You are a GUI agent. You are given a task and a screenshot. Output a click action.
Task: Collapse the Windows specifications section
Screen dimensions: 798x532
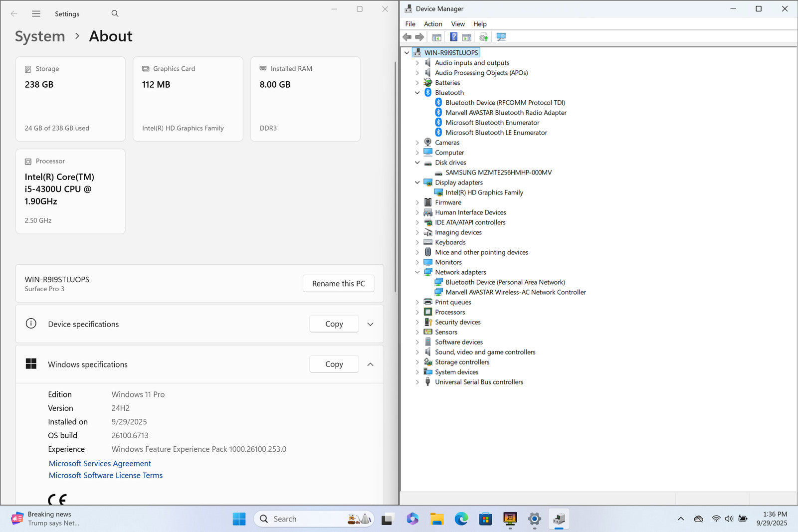pos(370,364)
